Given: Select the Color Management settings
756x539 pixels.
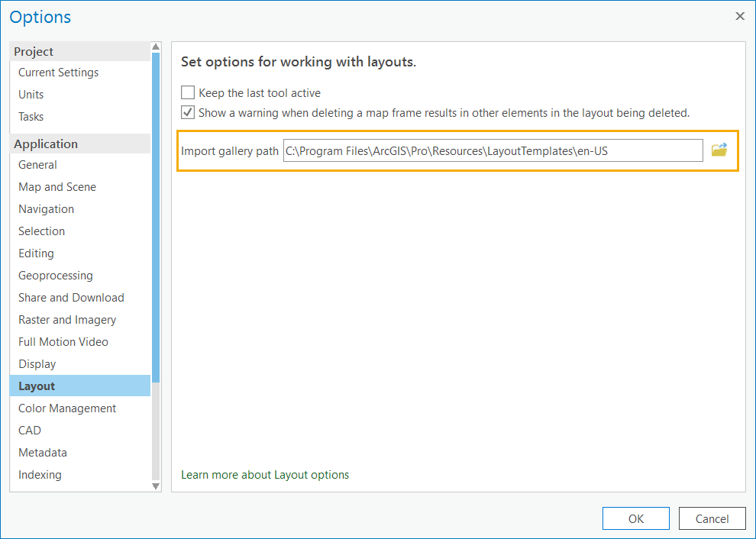Looking at the screenshot, I should [x=66, y=408].
